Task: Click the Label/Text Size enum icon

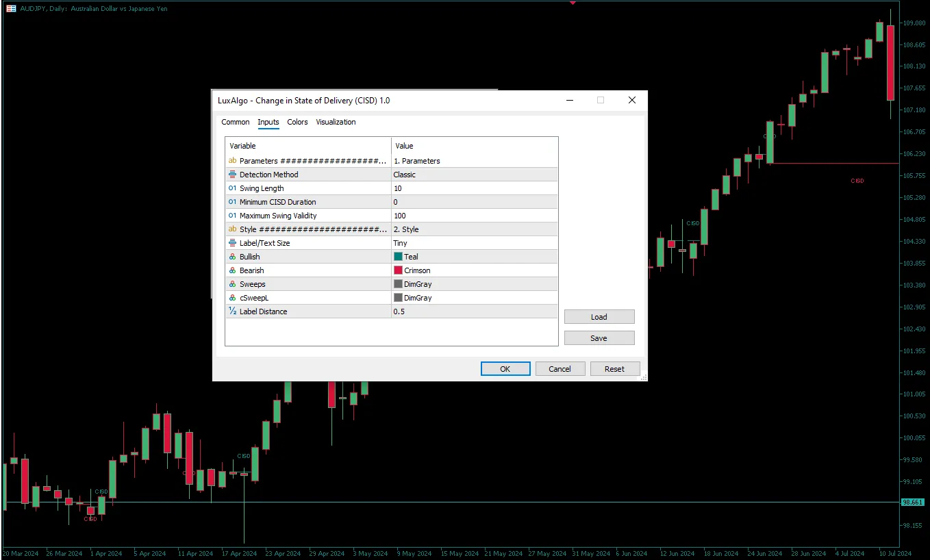Action: tap(232, 243)
